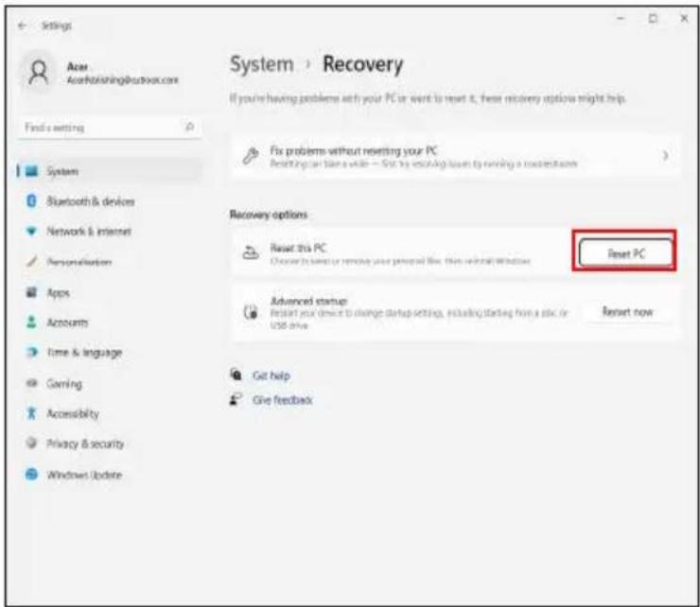This screenshot has height=607, width=700.
Task: Click the Give feedback icon
Action: 236,399
